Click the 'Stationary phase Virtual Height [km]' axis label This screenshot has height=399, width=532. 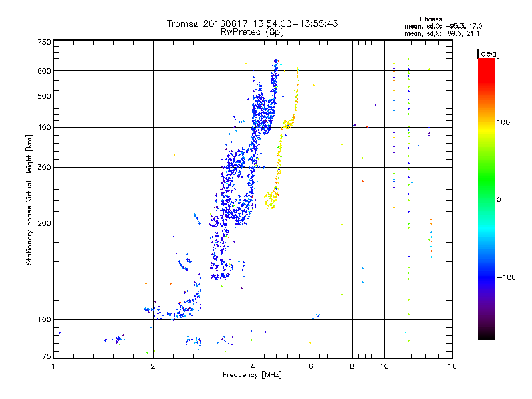pos(29,199)
